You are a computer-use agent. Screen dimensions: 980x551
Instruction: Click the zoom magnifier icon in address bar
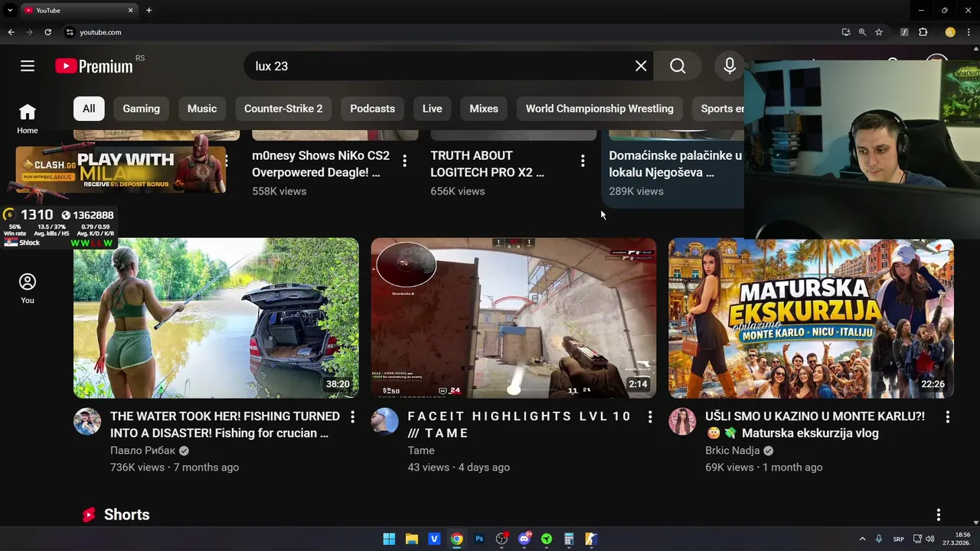[x=862, y=32]
